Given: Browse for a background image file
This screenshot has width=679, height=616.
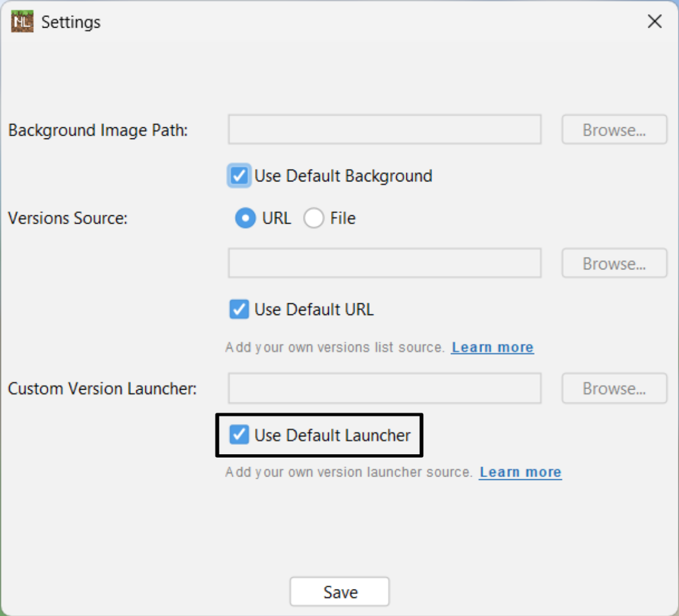Looking at the screenshot, I should click(x=614, y=130).
